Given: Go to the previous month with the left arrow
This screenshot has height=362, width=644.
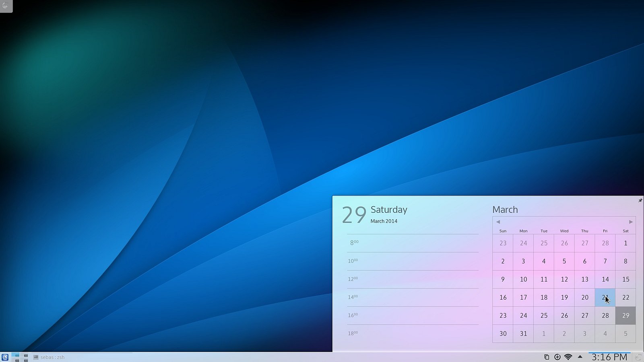Looking at the screenshot, I should point(498,222).
